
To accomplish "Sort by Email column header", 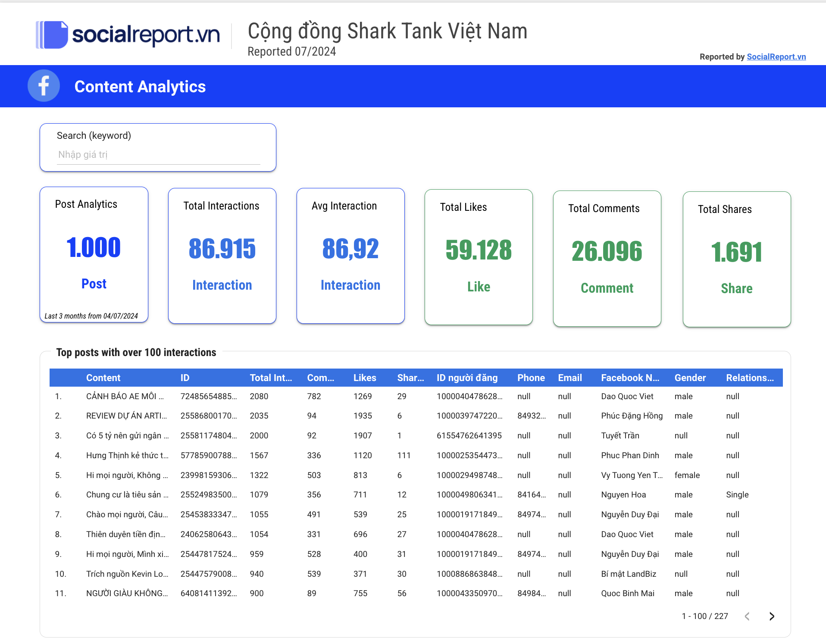I will (570, 378).
